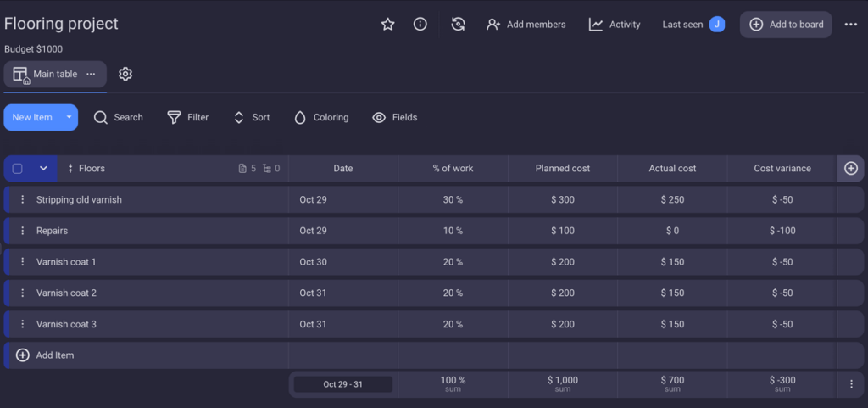
Task: Add a new column with plus icon
Action: pos(851,168)
